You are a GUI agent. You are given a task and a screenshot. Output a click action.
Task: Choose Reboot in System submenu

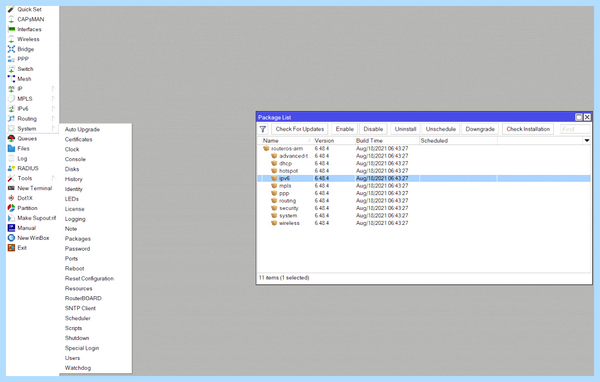click(74, 269)
